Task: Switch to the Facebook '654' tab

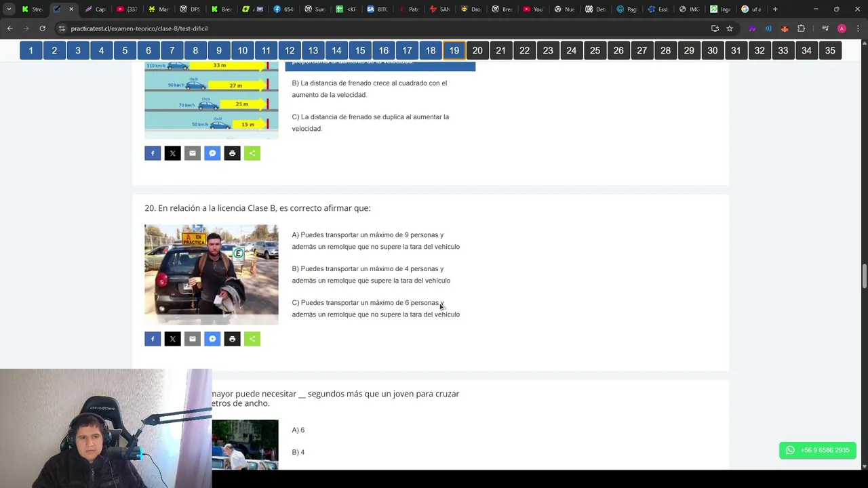Action: click(283, 9)
